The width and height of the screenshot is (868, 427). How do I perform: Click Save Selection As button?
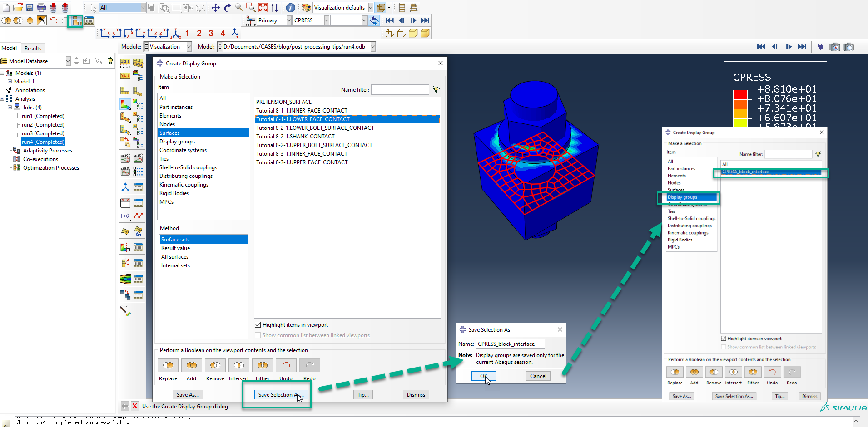pos(281,395)
